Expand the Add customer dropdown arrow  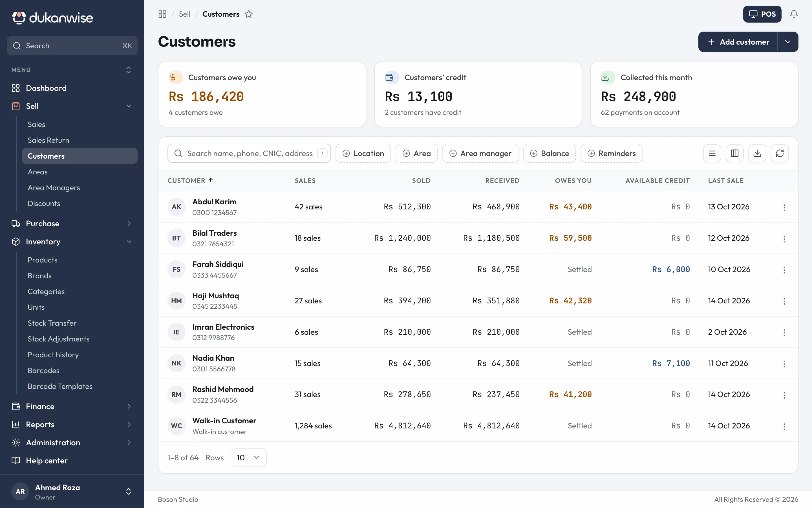coord(787,42)
